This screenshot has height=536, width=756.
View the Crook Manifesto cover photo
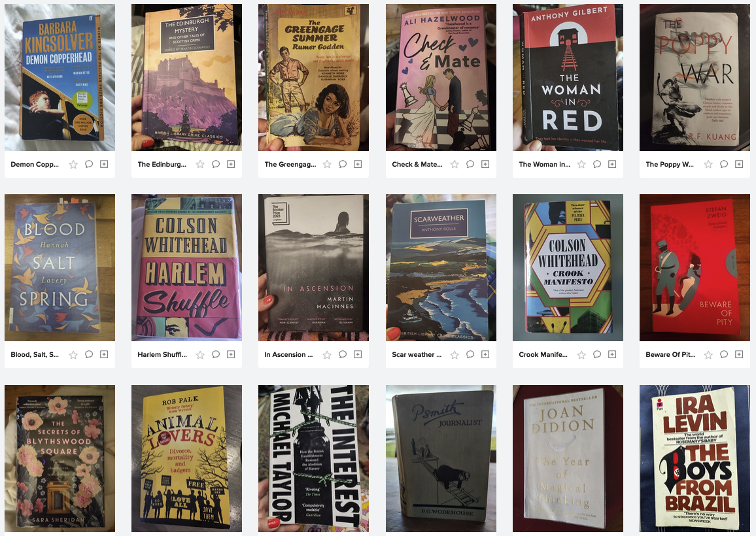point(568,267)
